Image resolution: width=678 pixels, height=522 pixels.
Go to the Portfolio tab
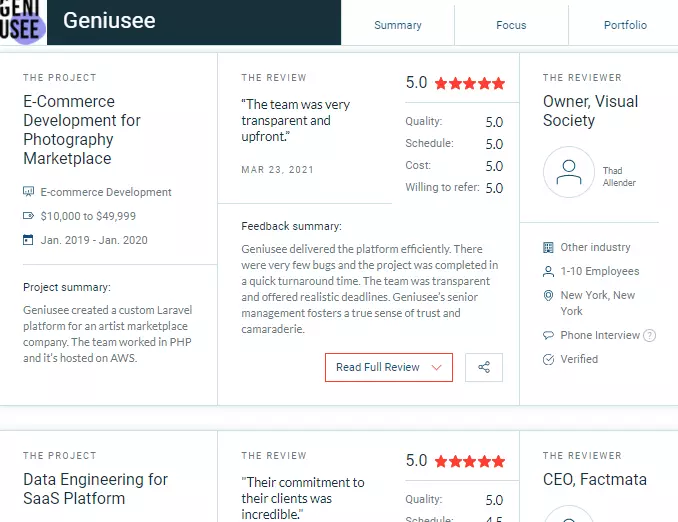(x=625, y=25)
